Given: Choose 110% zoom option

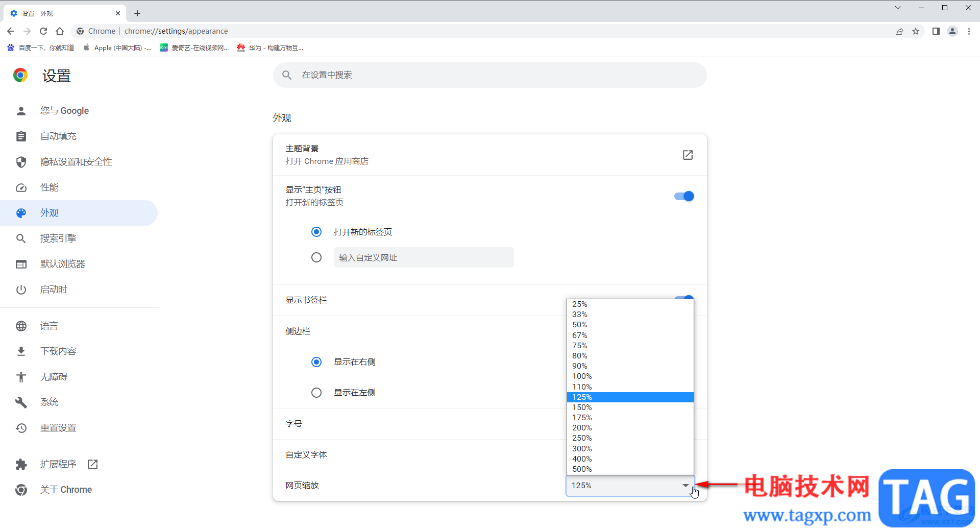Looking at the screenshot, I should pos(630,387).
